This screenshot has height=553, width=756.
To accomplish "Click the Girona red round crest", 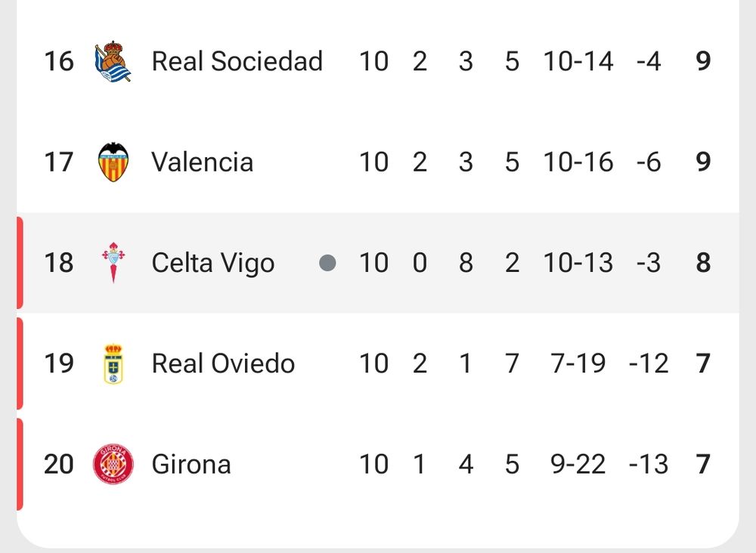I will coord(113,464).
